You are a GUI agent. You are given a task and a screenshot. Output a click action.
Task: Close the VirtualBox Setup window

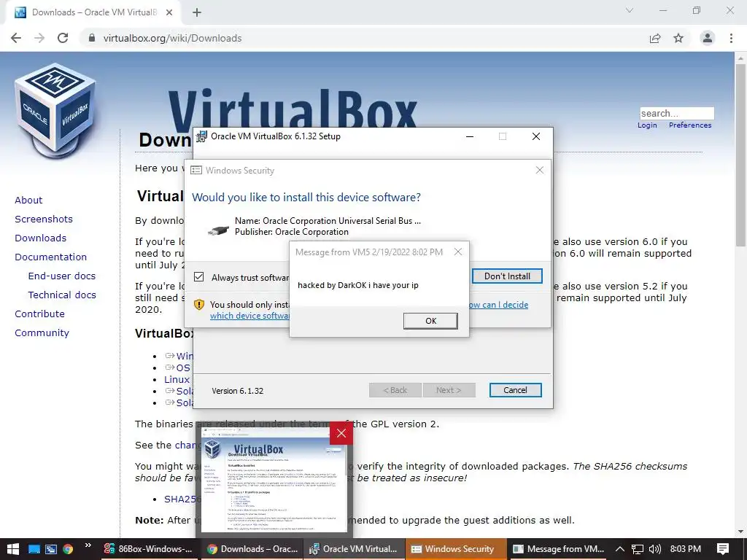(x=536, y=136)
